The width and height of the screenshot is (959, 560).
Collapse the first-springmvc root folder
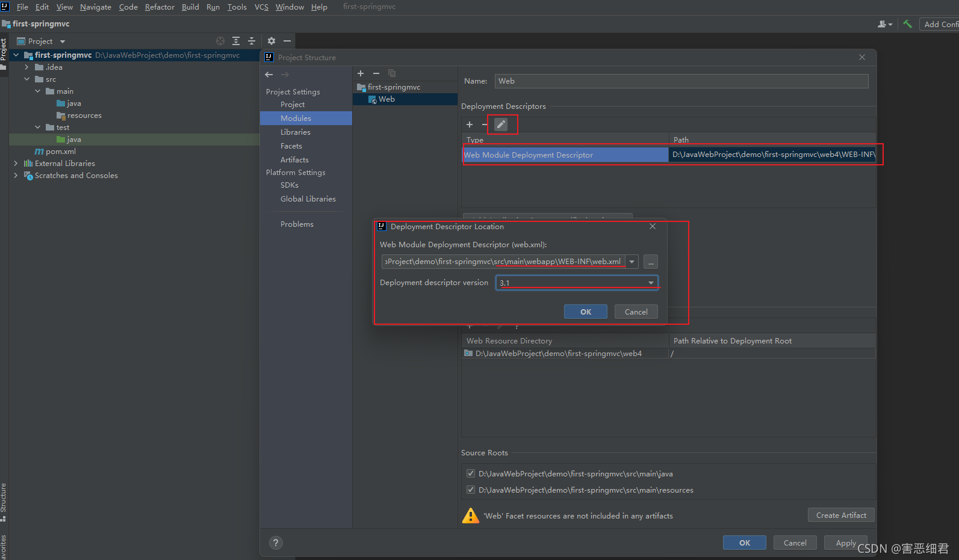[x=16, y=55]
